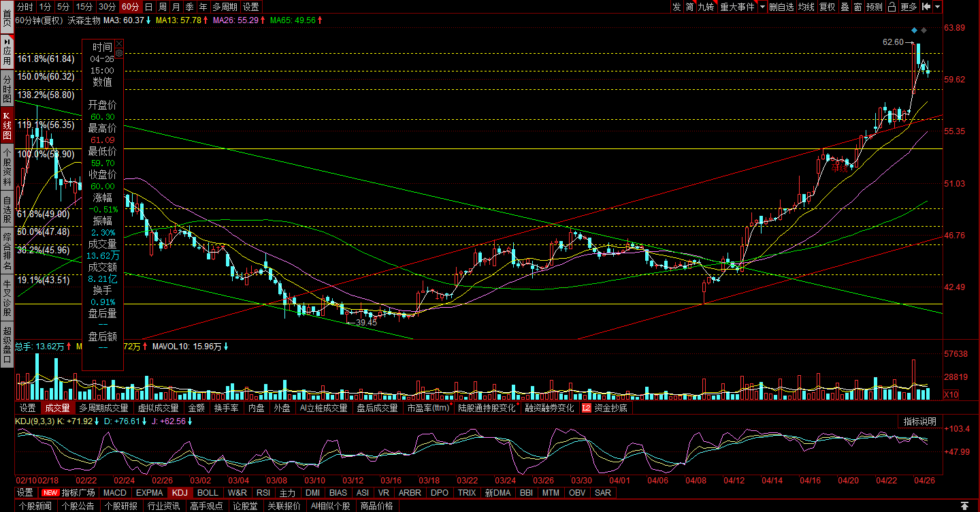This screenshot has height=512, width=980.
Task: Select MACD indicator tab
Action: click(x=115, y=492)
